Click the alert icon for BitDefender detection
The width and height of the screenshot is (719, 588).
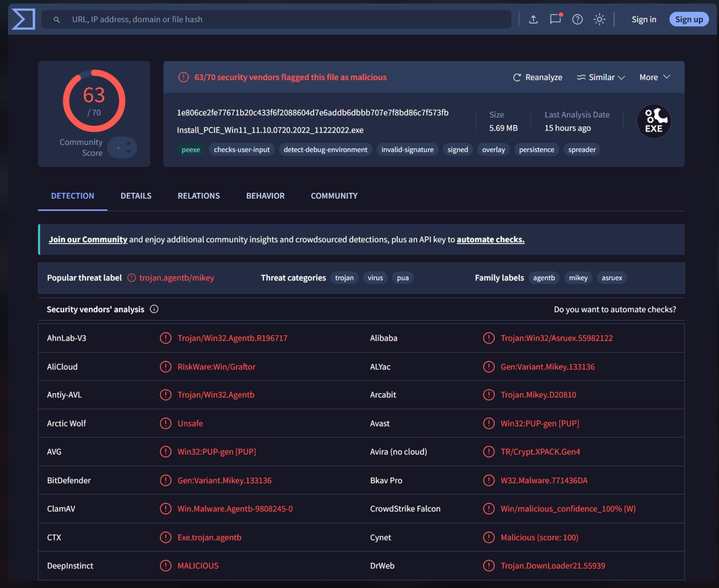click(165, 480)
